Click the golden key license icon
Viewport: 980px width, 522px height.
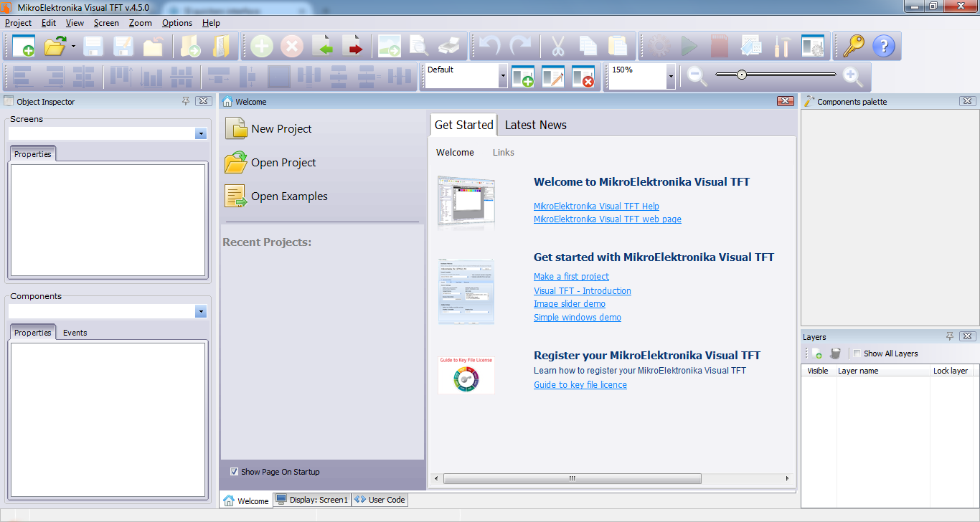853,47
